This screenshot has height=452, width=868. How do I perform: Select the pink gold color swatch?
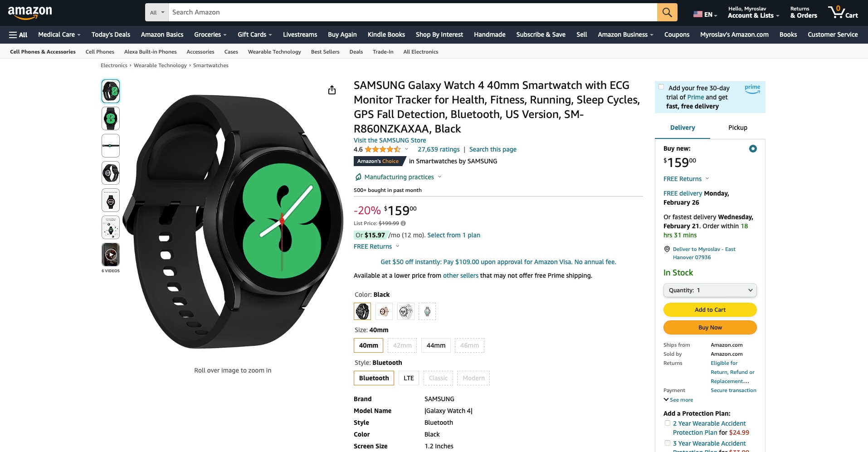pyautogui.click(x=384, y=311)
